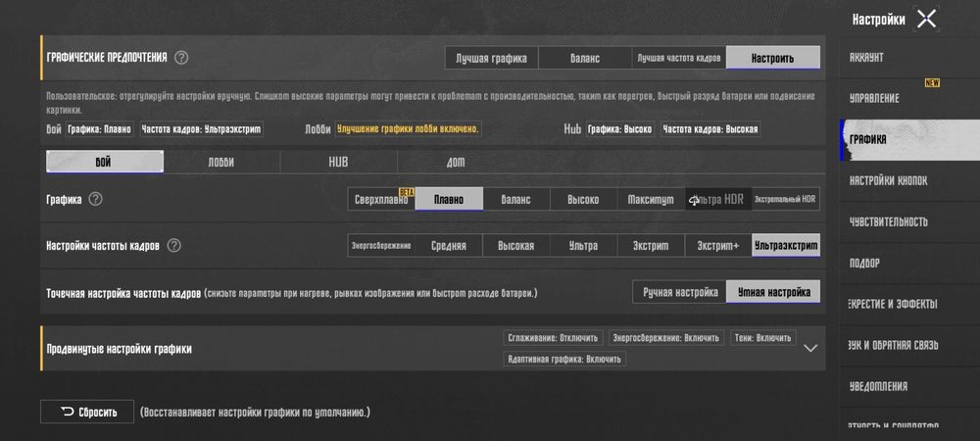The height and width of the screenshot is (441, 980).
Task: Open help for Настройки частоты кадров
Action: tap(173, 245)
